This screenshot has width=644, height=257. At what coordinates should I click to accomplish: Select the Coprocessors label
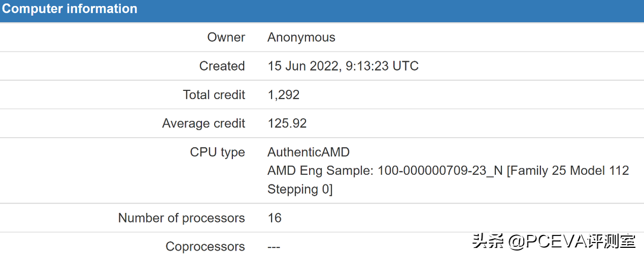(205, 247)
